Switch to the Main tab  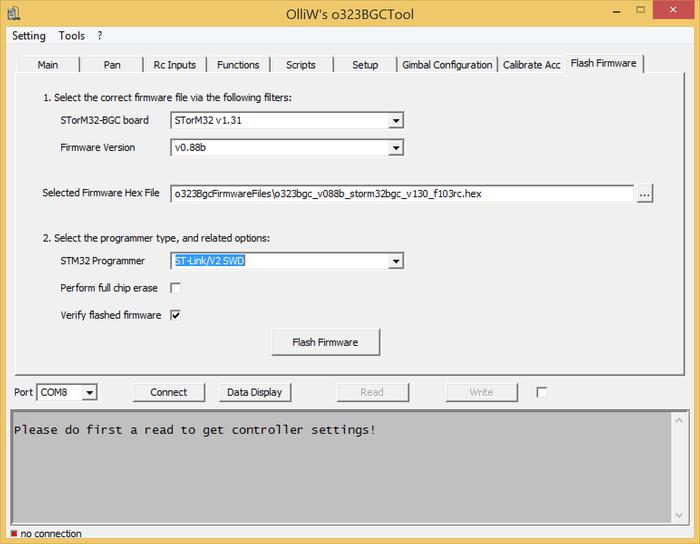pos(48,65)
